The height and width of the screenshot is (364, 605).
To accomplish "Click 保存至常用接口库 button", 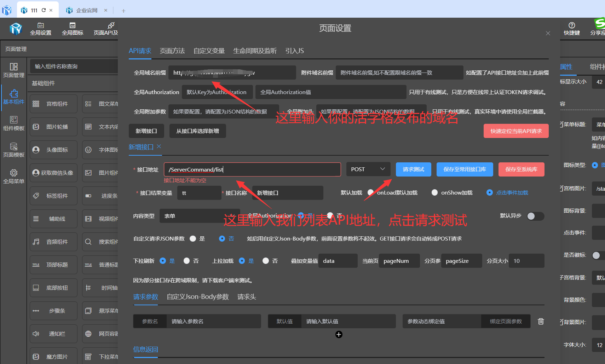I will click(x=465, y=169).
